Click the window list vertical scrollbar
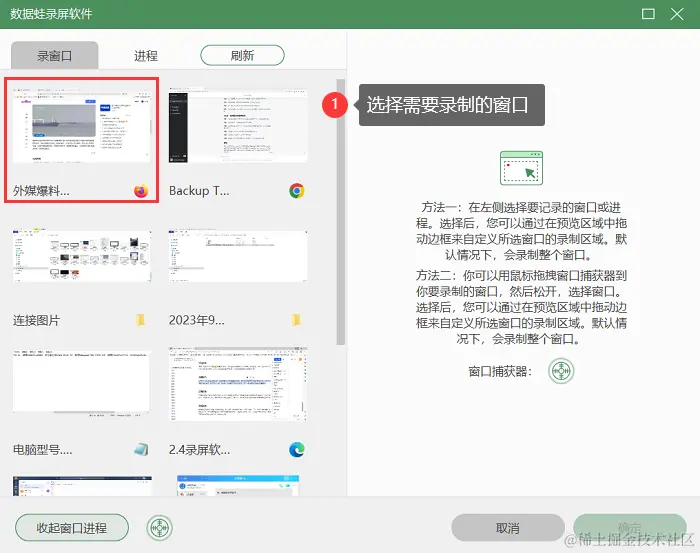The width and height of the screenshot is (700, 553). [x=341, y=212]
